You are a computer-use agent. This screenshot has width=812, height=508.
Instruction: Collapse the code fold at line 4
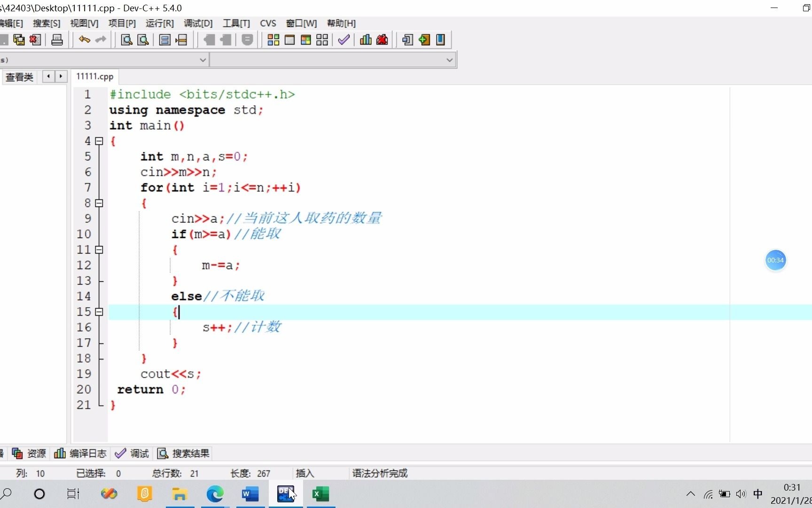click(x=99, y=141)
